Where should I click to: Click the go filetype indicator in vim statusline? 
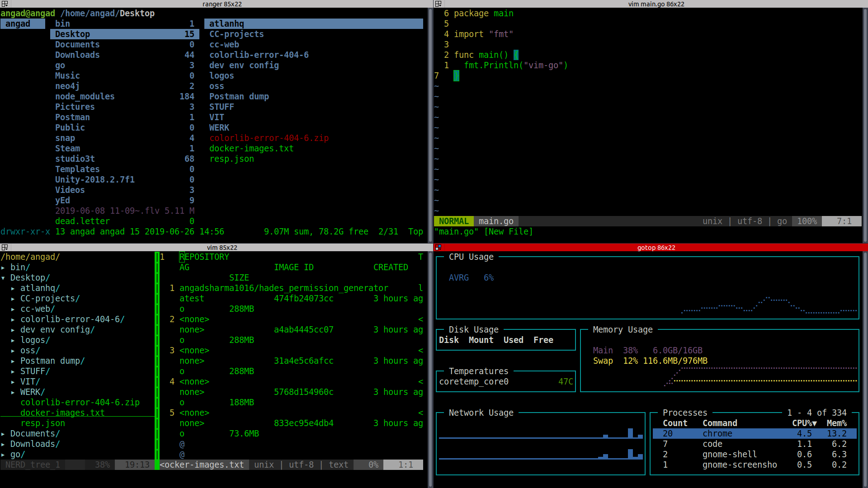tap(782, 221)
